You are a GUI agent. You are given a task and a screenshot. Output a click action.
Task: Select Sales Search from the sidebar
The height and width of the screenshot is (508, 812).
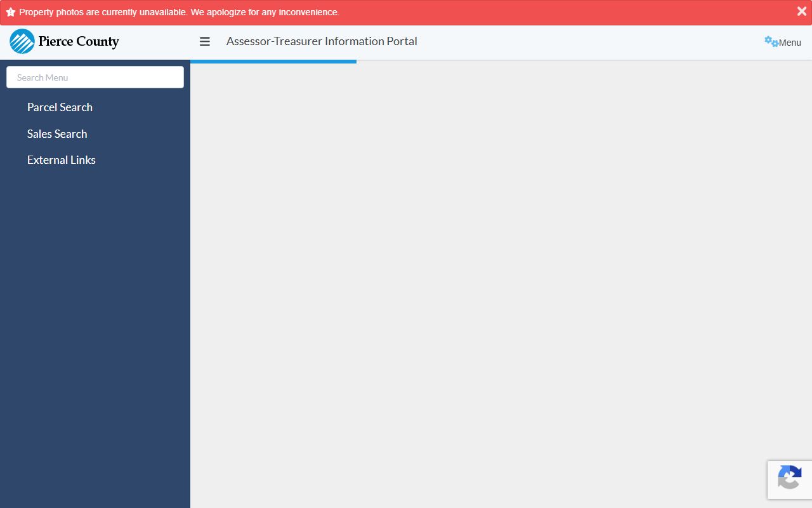click(57, 134)
